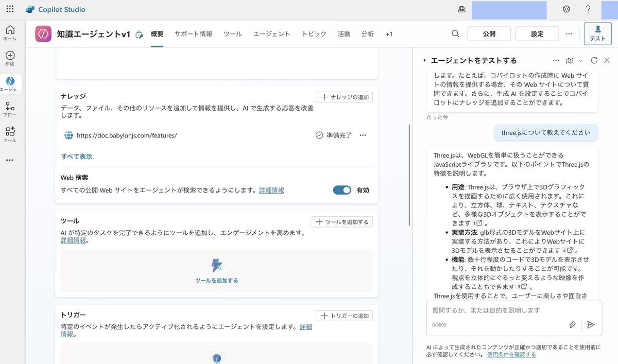This screenshot has width=618, height=364.
Task: Show more sidebar items with ellipsis
Action: [10, 160]
